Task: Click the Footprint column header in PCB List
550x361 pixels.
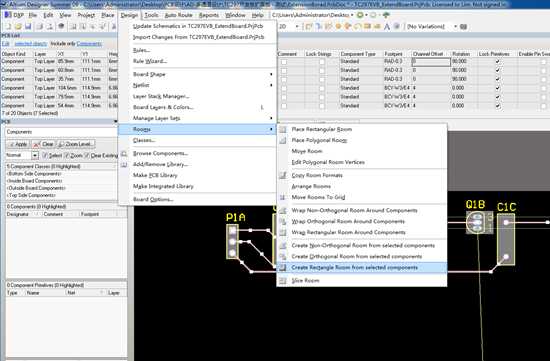Action: (x=393, y=54)
